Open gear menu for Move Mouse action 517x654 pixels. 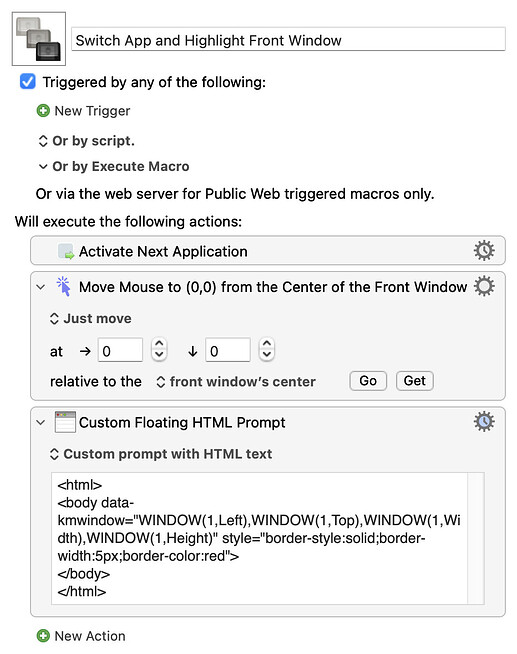click(484, 287)
